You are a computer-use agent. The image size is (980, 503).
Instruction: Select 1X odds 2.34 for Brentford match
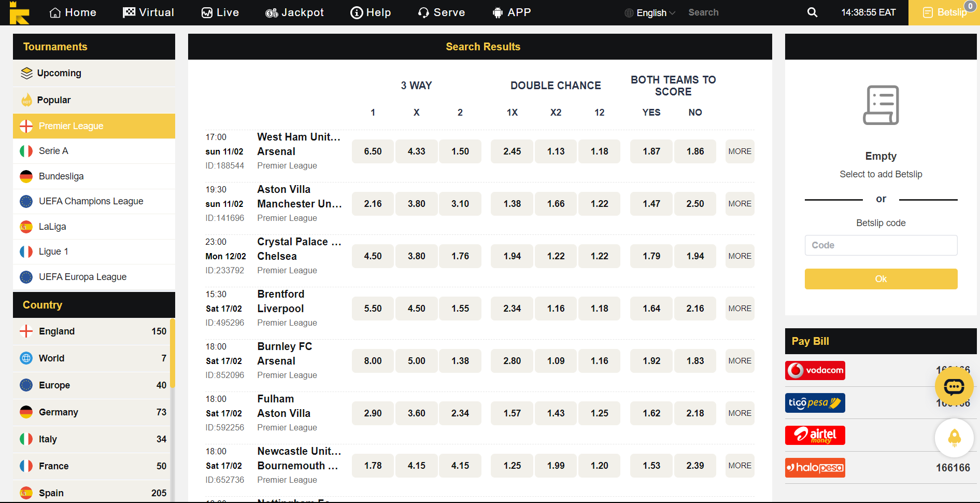(x=512, y=309)
